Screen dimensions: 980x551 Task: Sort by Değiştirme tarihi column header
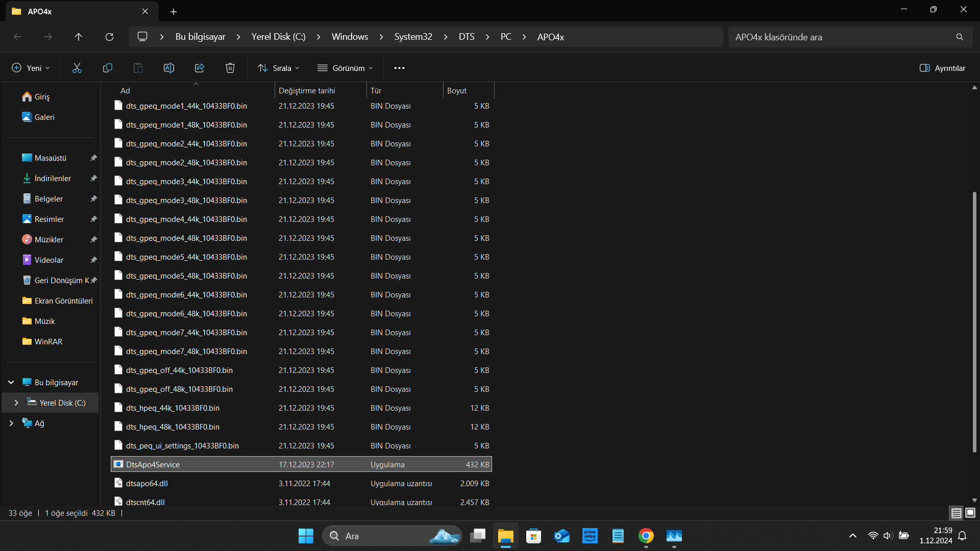coord(307,90)
